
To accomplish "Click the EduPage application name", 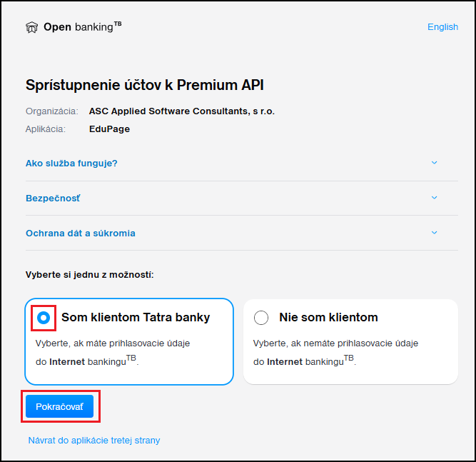I will click(x=110, y=129).
